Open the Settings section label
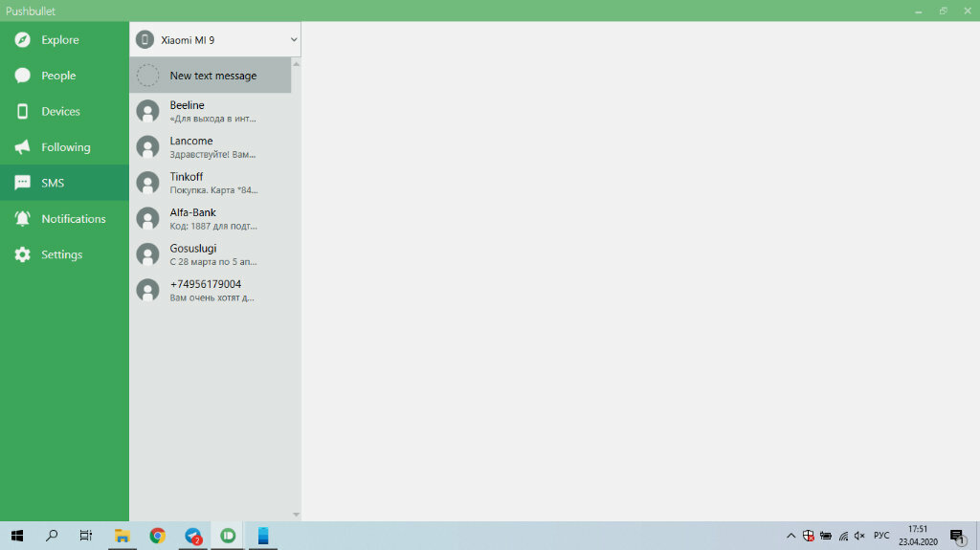 62,254
